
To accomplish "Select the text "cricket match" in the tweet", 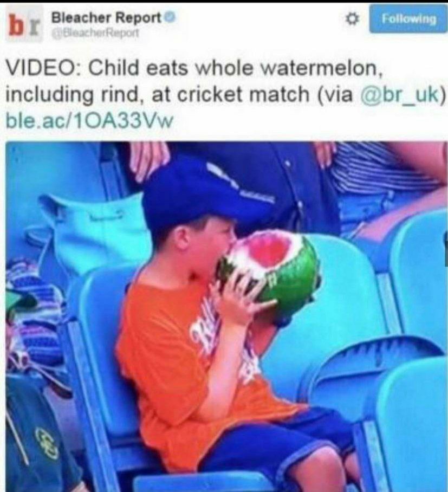I will [243, 94].
